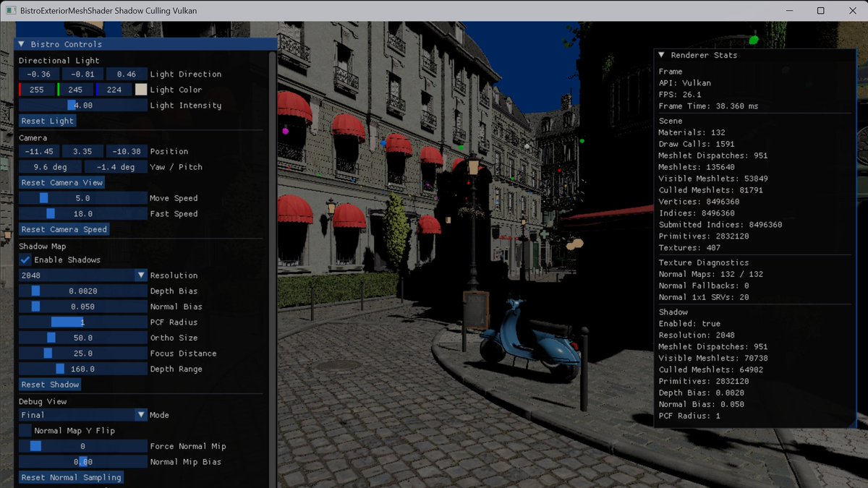Click 'Visible Meshlets: 70738' under Shadow

click(x=713, y=358)
